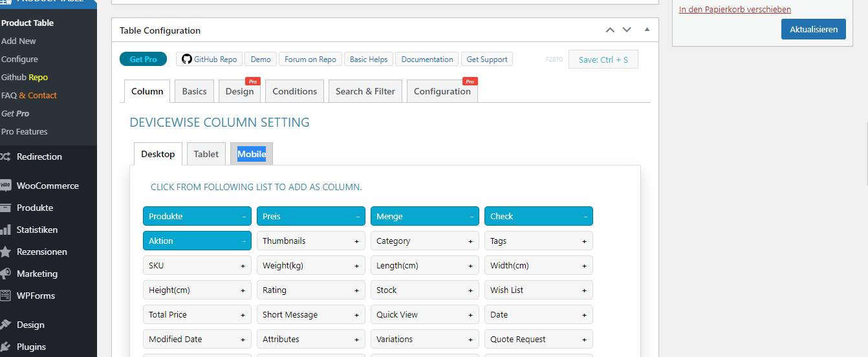Click the GitHub logo icon
The height and width of the screenshot is (357, 868).
[187, 59]
